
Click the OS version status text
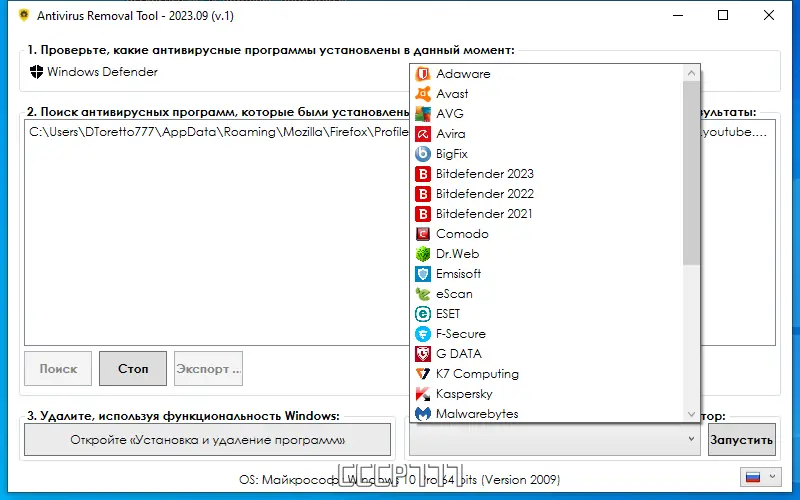pyautogui.click(x=399, y=480)
